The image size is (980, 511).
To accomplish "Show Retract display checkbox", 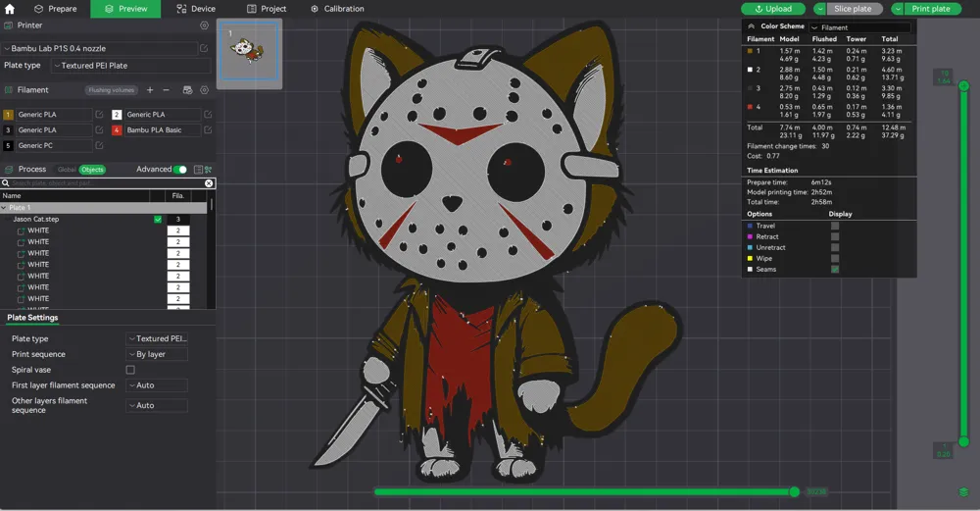I will coord(835,236).
